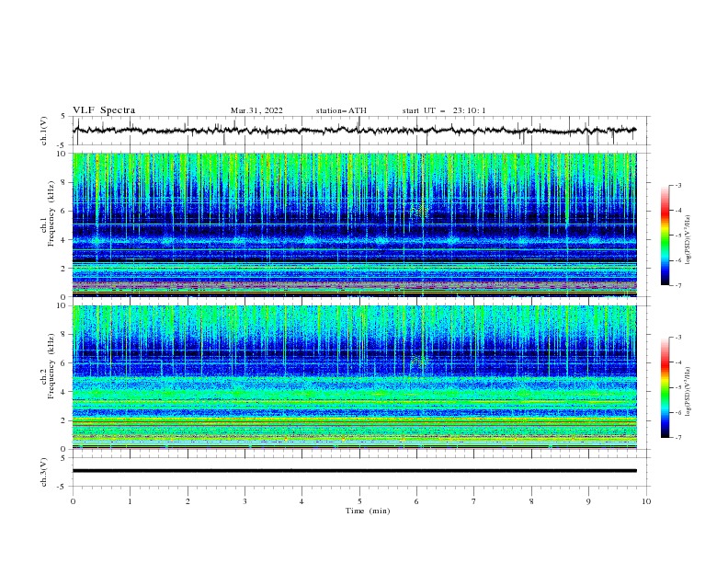Viewport: 728px width, 563px height.
Task: Select the date text 'Mar.31, 2022'
Action: pos(256,110)
